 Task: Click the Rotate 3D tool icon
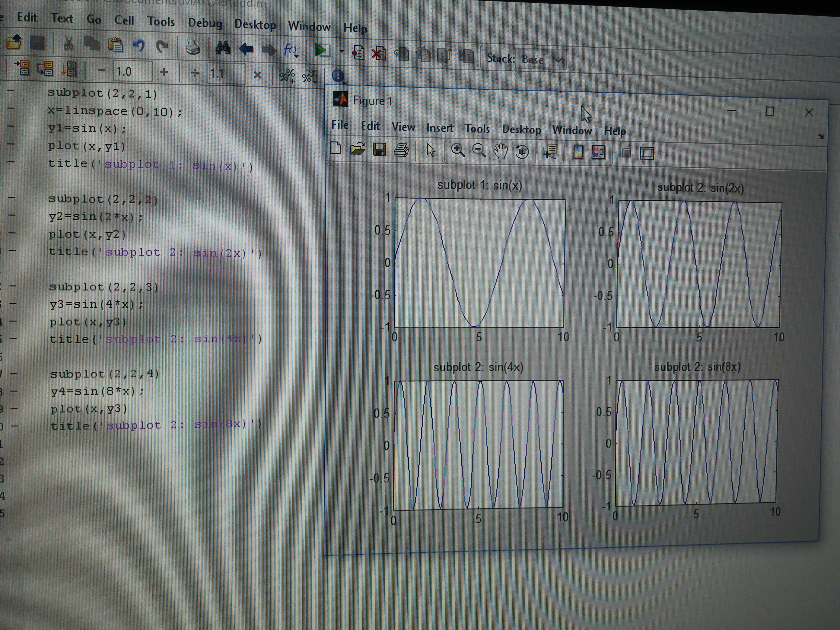click(523, 152)
